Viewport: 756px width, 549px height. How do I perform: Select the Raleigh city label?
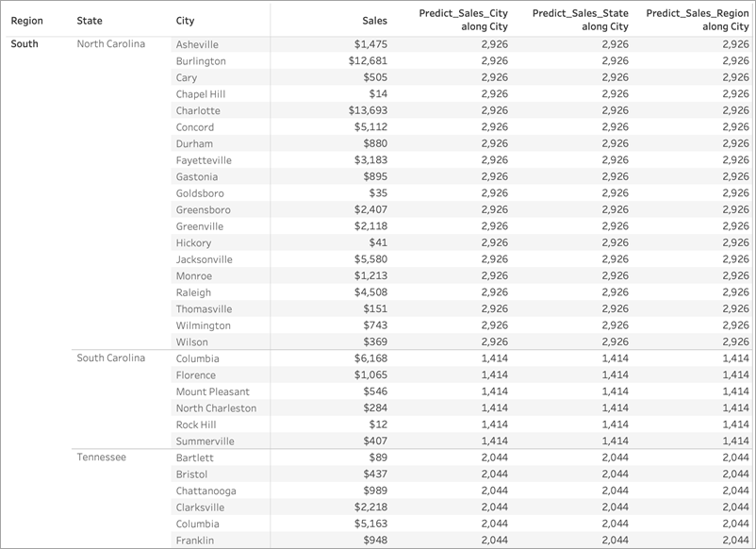[x=193, y=292]
